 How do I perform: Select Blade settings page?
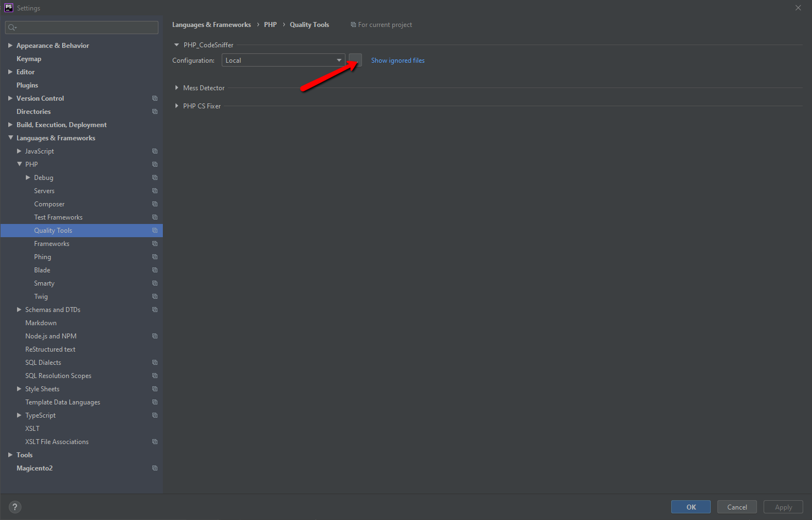[x=42, y=270]
